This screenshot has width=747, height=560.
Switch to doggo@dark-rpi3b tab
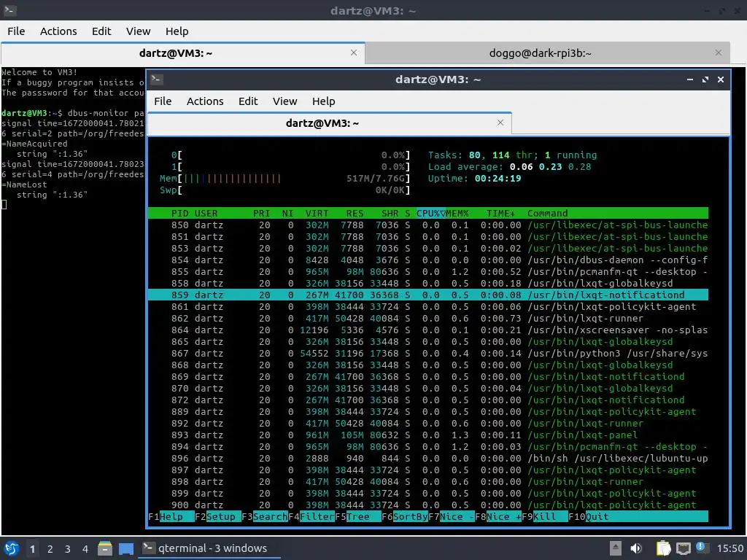pos(548,52)
